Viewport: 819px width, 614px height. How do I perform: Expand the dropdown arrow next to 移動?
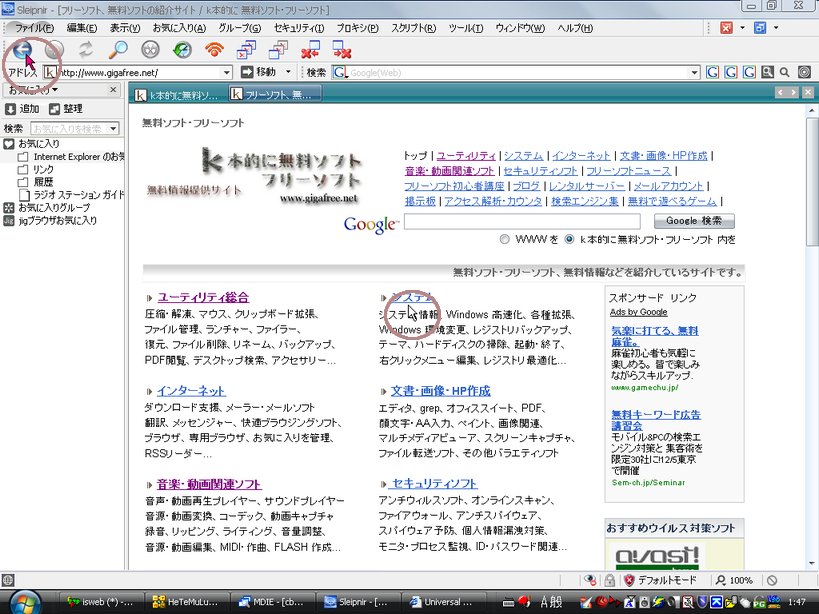click(288, 72)
